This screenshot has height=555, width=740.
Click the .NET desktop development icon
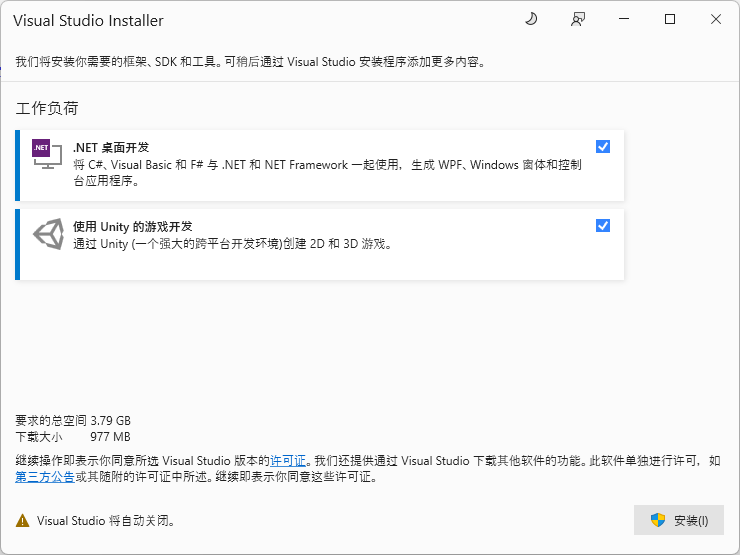tap(47, 154)
